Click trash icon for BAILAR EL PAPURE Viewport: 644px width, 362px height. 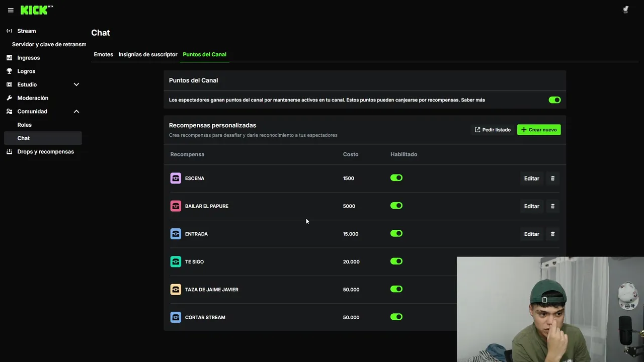point(552,206)
